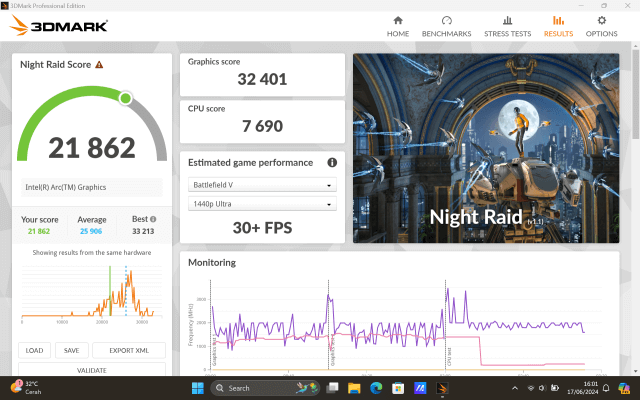Click the LOAD button
The height and width of the screenshot is (400, 640).
click(34, 350)
